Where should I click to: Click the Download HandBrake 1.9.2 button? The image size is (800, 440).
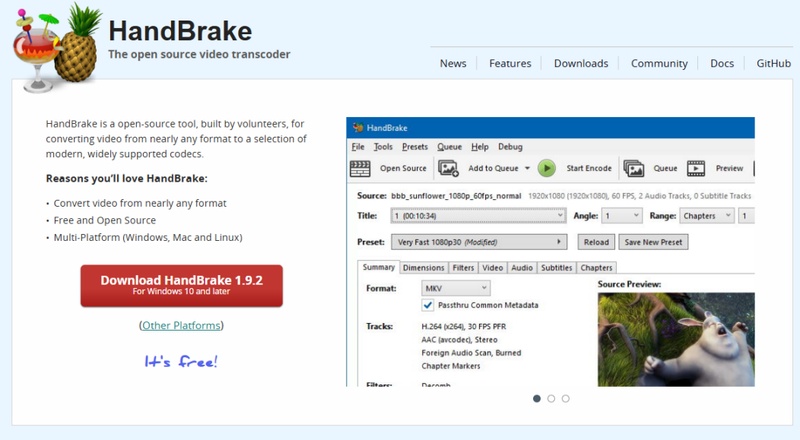181,285
